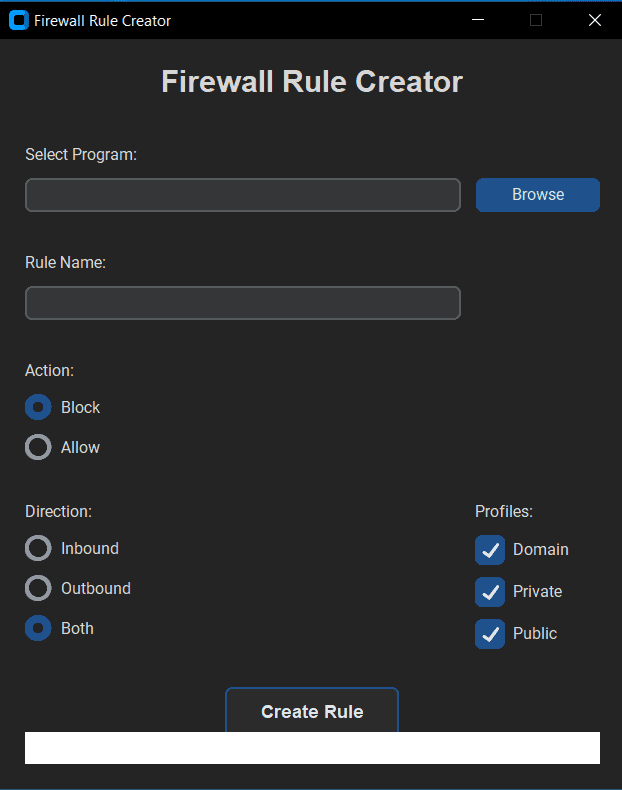Click the disabled maximize window button

536,20
